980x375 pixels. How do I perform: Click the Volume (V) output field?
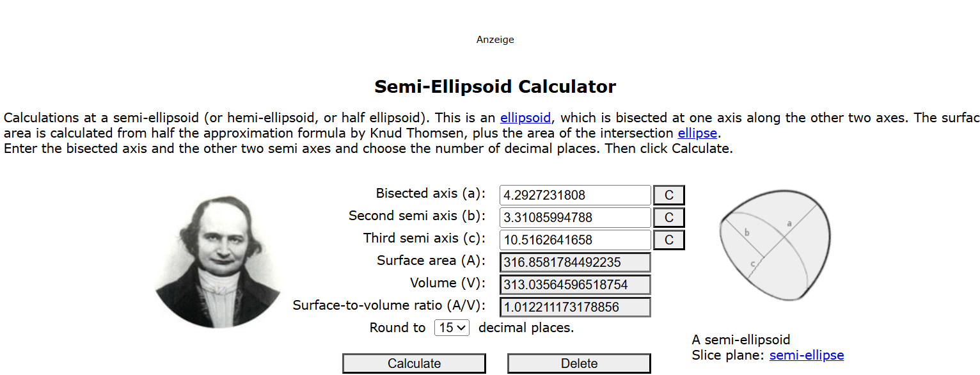coord(575,285)
